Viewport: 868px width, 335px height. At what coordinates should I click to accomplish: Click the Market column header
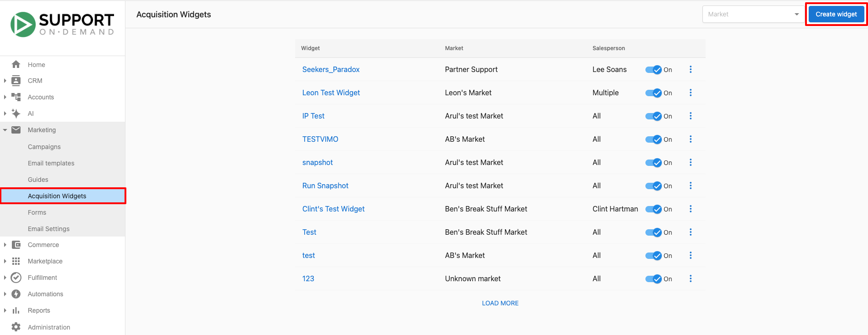(454, 48)
